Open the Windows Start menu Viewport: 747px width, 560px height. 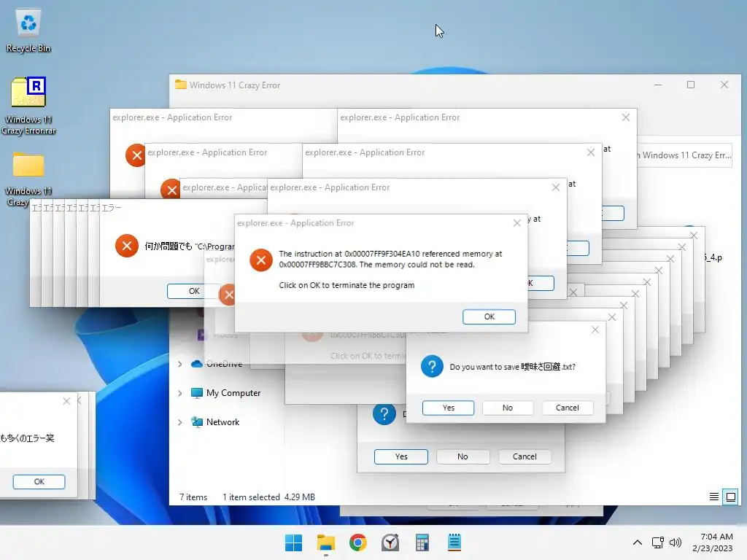tap(293, 542)
